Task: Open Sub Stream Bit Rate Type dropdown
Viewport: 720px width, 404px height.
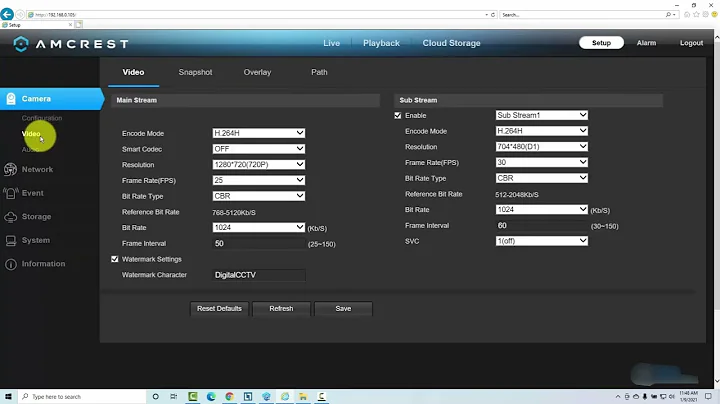Action: [x=541, y=178]
